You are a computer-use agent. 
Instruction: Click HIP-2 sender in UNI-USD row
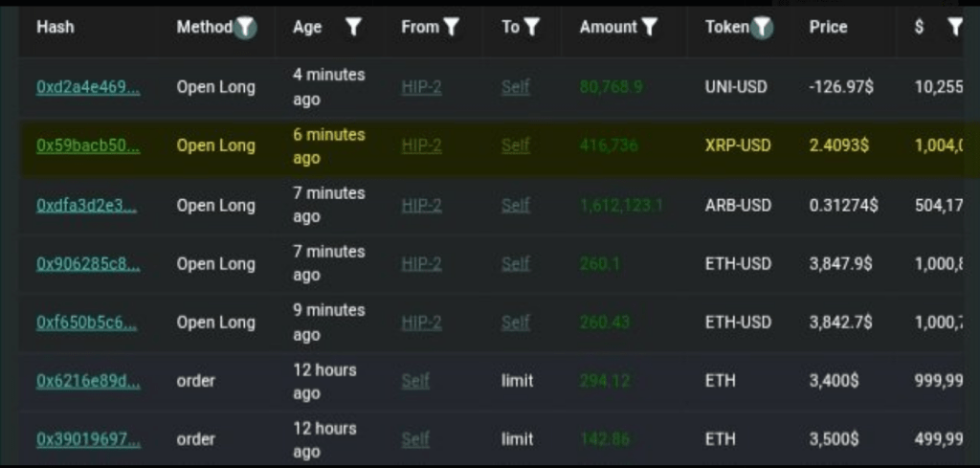[421, 87]
